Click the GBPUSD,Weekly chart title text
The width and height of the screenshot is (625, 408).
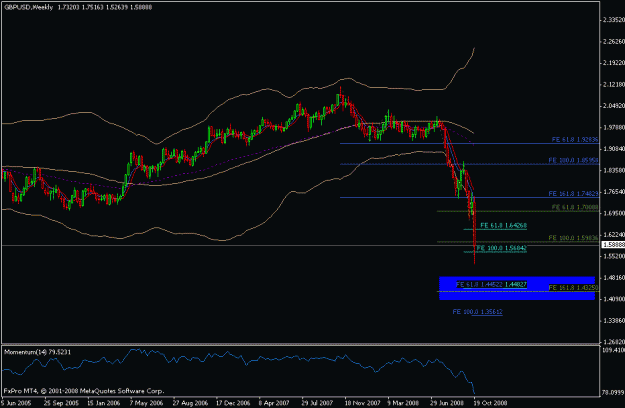coord(28,7)
